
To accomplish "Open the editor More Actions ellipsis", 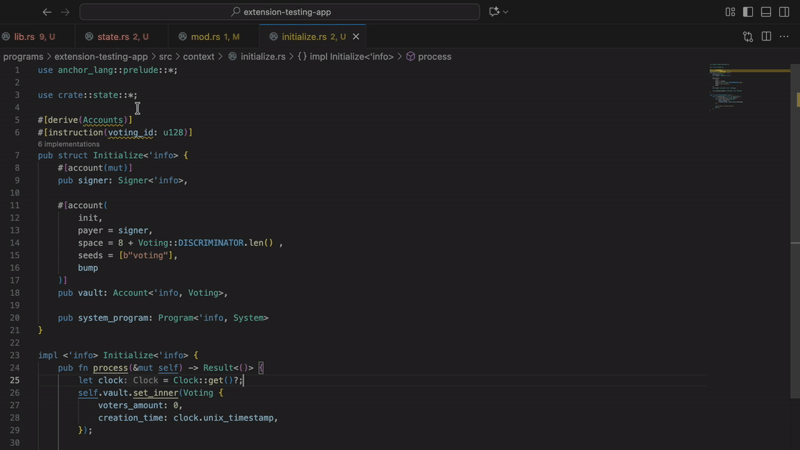I will point(784,37).
